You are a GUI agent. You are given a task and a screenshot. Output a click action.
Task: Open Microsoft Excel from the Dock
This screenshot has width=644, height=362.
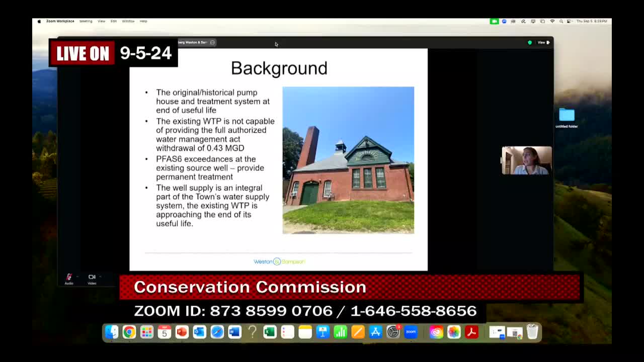pyautogui.click(x=270, y=332)
